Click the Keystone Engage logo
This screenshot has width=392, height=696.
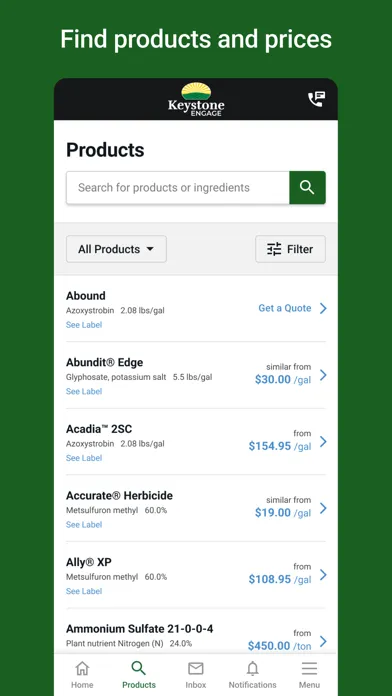196,99
